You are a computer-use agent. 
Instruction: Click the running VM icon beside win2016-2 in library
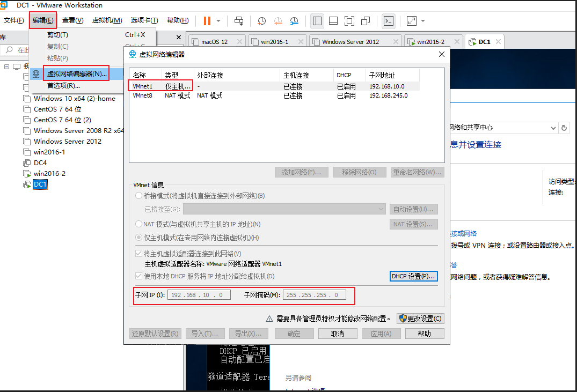27,174
